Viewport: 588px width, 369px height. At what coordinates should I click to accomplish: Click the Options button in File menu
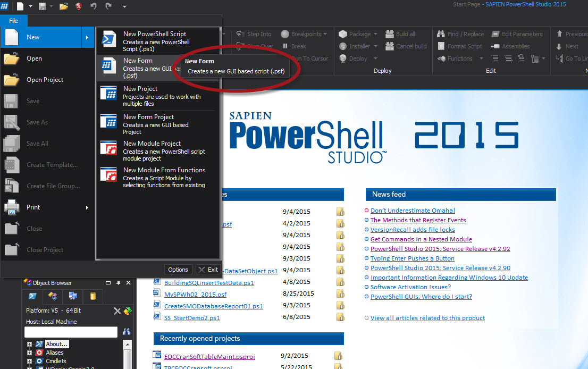(x=178, y=270)
